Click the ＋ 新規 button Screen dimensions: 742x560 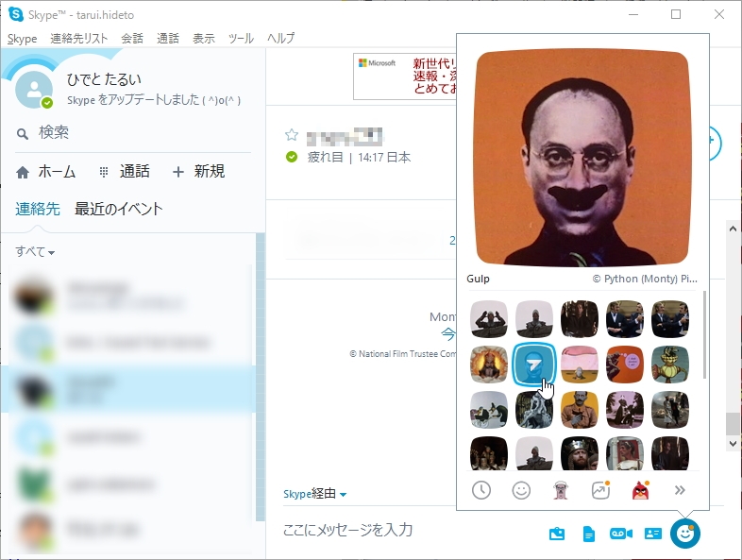[198, 171]
